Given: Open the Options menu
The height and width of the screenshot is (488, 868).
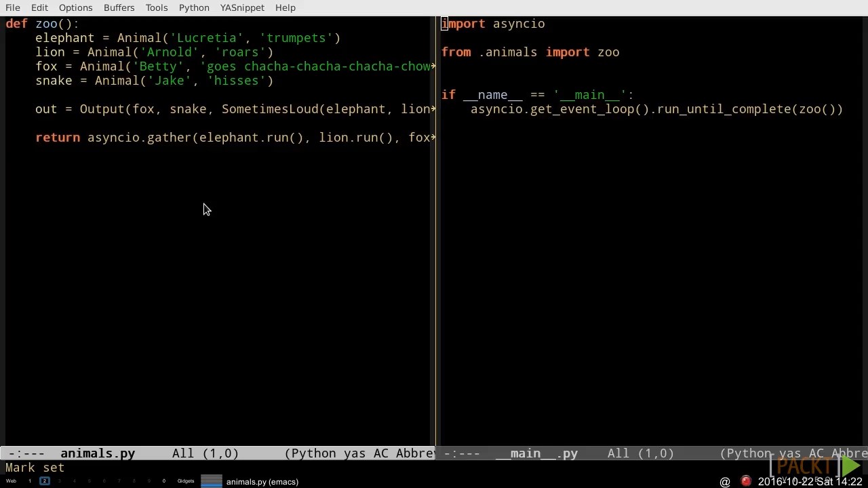Looking at the screenshot, I should click(x=75, y=7).
